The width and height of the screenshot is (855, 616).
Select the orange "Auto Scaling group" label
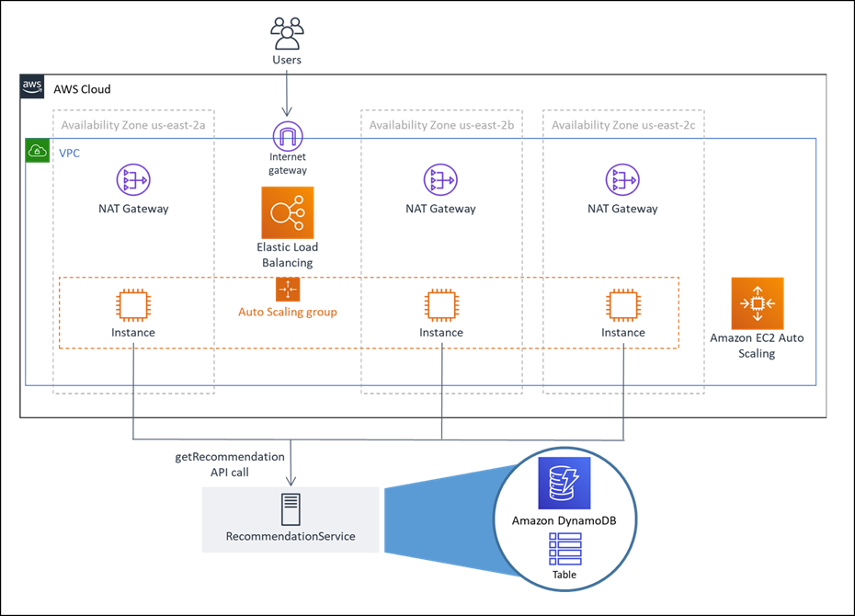point(288,313)
